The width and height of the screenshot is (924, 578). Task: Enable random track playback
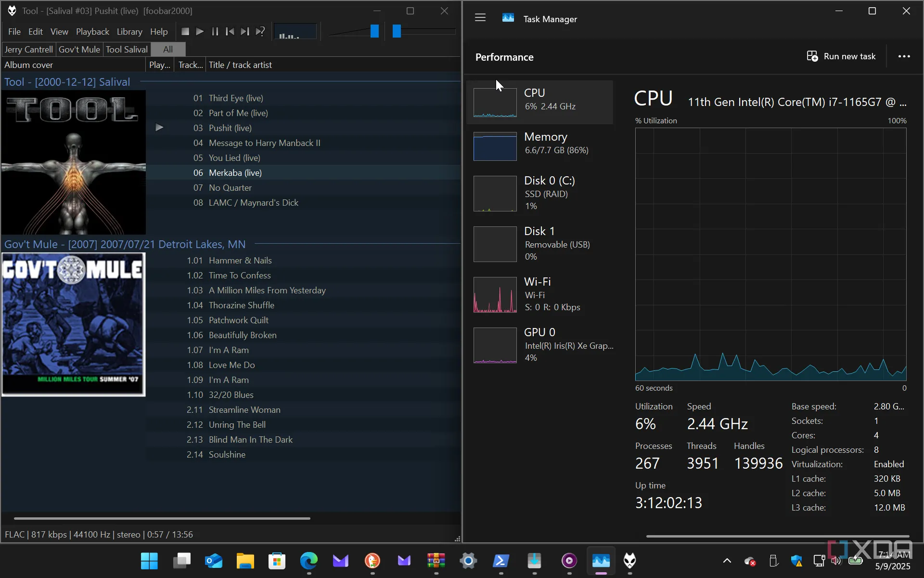[x=260, y=31]
